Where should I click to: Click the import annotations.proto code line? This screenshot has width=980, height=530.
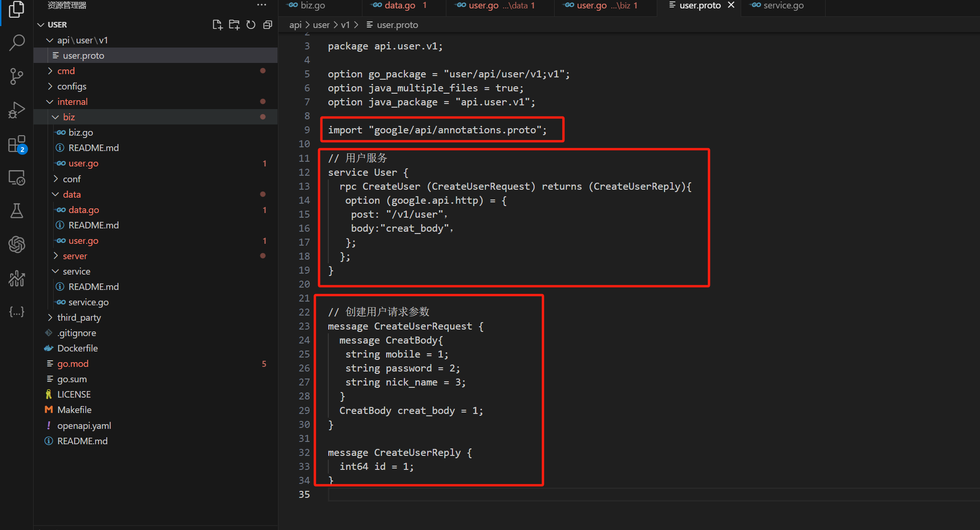pos(437,130)
